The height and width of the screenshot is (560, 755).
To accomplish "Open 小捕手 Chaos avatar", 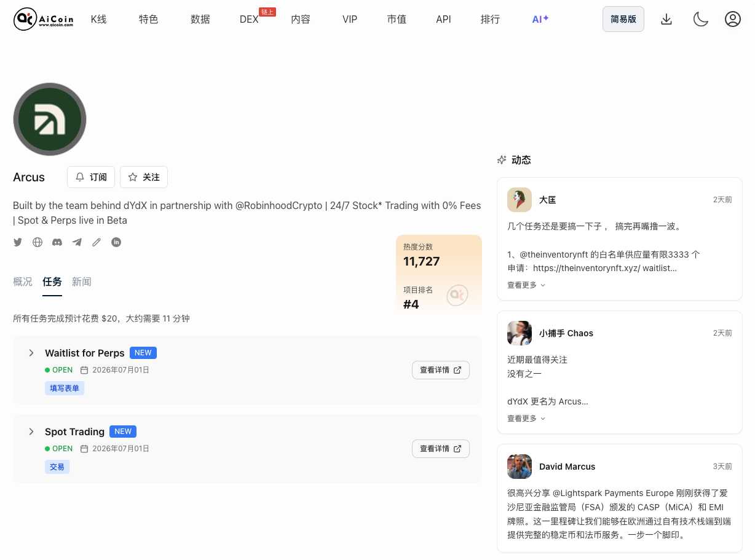I will 520,333.
